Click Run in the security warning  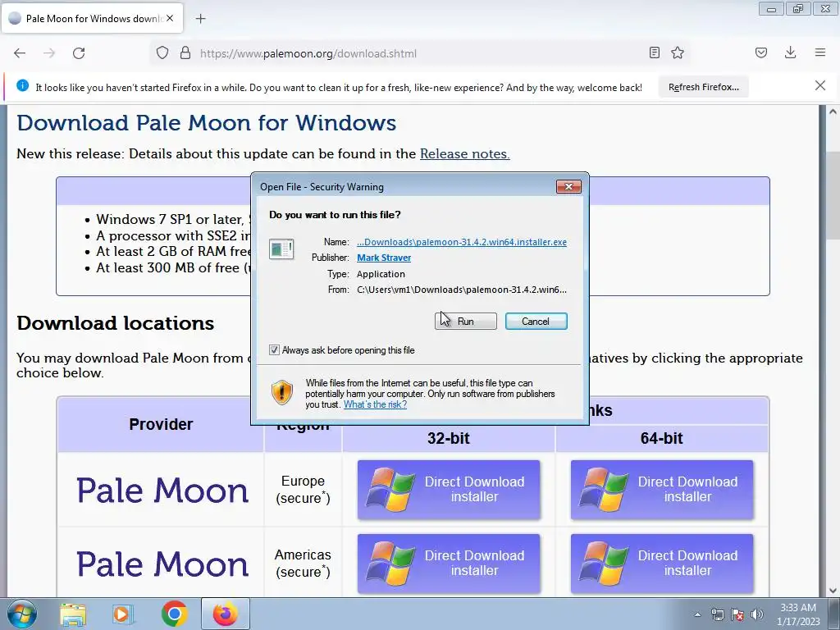point(466,322)
